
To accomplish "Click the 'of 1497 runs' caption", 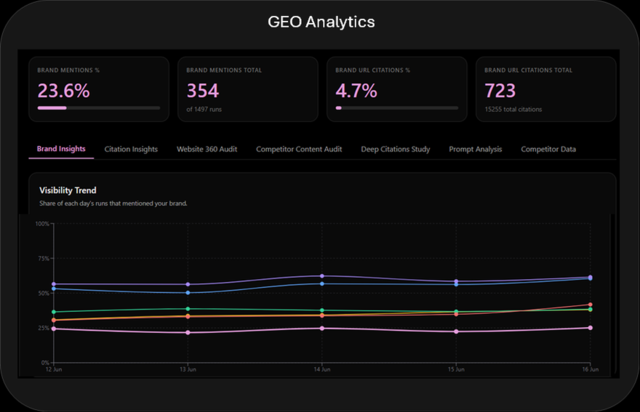I will [204, 109].
